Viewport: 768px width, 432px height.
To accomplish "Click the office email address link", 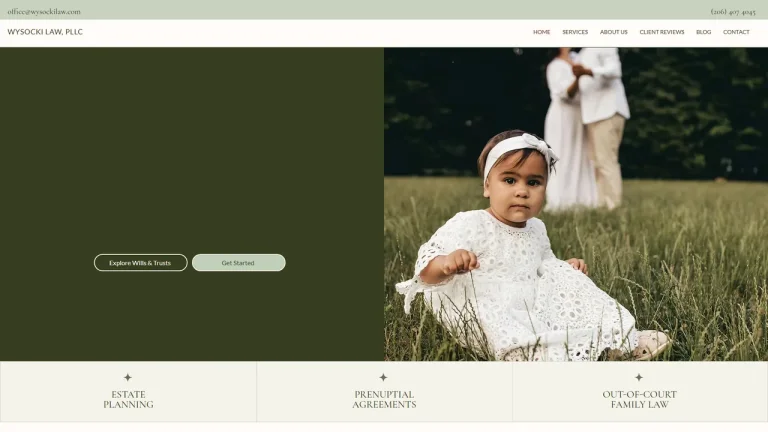I will click(x=44, y=11).
